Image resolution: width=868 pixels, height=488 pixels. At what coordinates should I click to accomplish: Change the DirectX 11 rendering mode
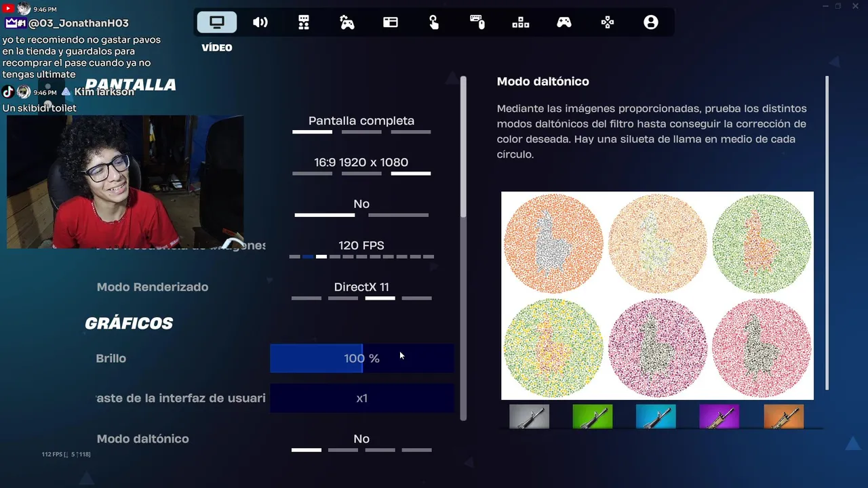click(x=361, y=289)
